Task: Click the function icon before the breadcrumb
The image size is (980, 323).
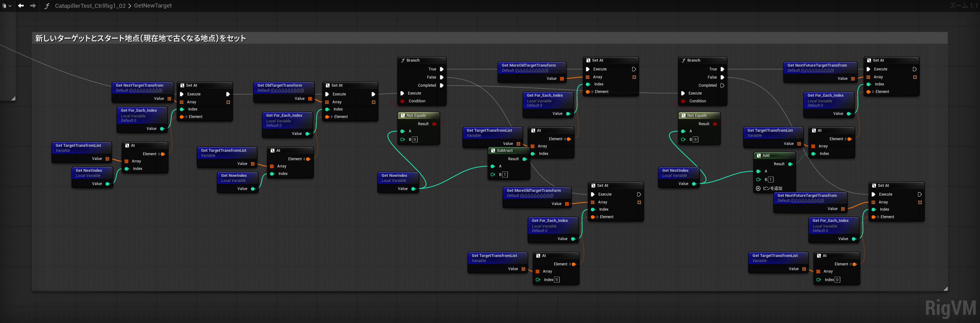Action: [47, 6]
